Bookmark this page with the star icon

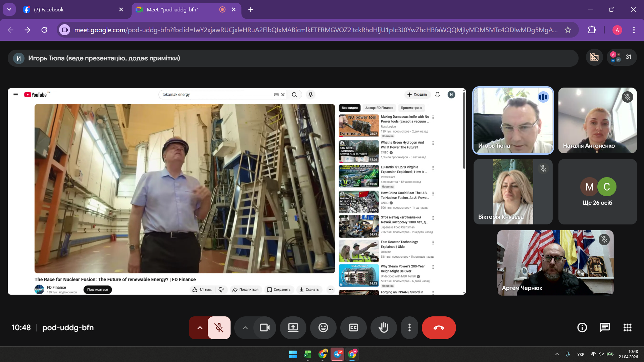[x=567, y=30]
